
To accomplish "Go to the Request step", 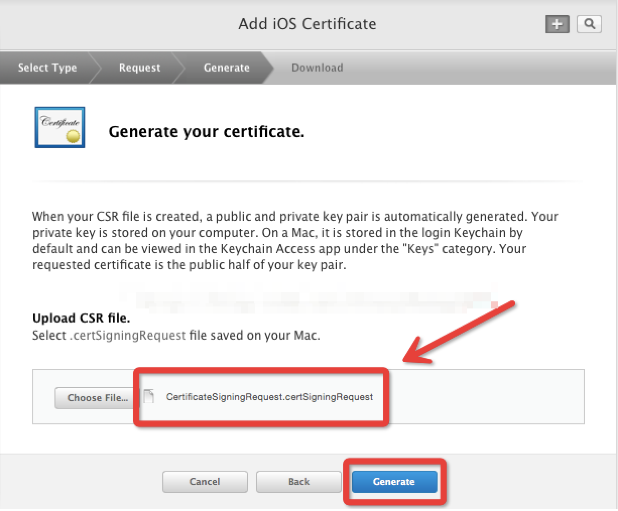I will click(x=140, y=68).
